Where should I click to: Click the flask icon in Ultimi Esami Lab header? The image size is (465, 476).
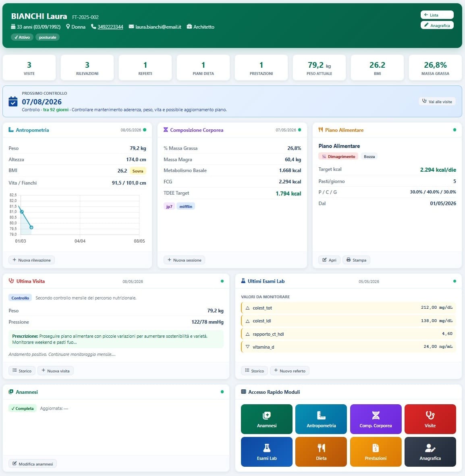(243, 281)
